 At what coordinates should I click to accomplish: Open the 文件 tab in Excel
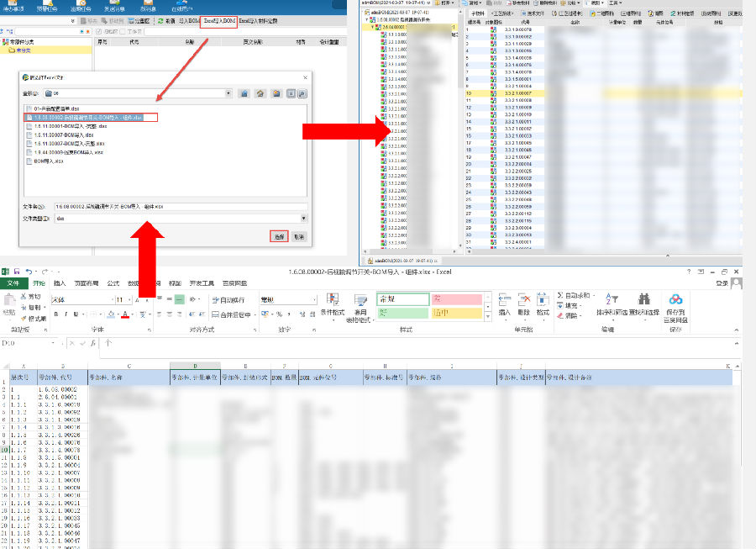13,284
